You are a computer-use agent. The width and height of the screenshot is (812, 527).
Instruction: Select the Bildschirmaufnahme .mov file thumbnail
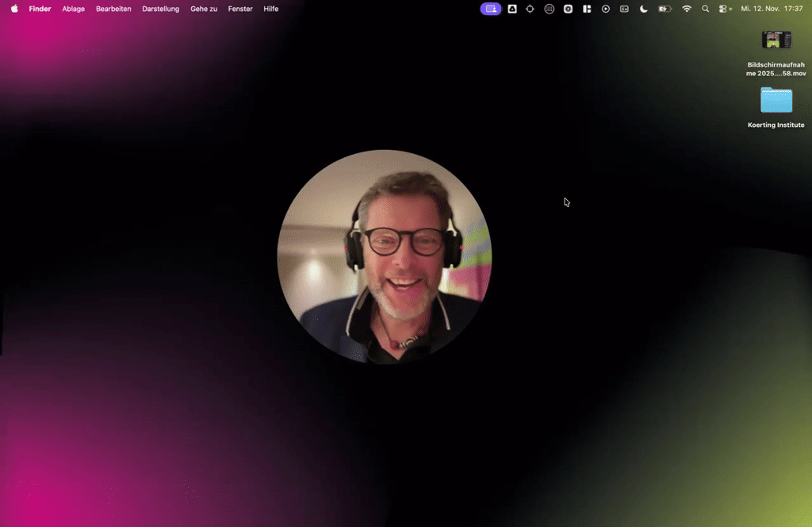[x=776, y=40]
